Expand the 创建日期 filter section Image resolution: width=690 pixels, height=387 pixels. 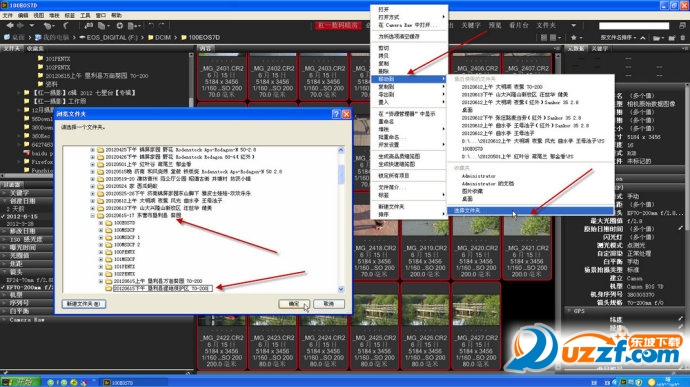coord(4,201)
